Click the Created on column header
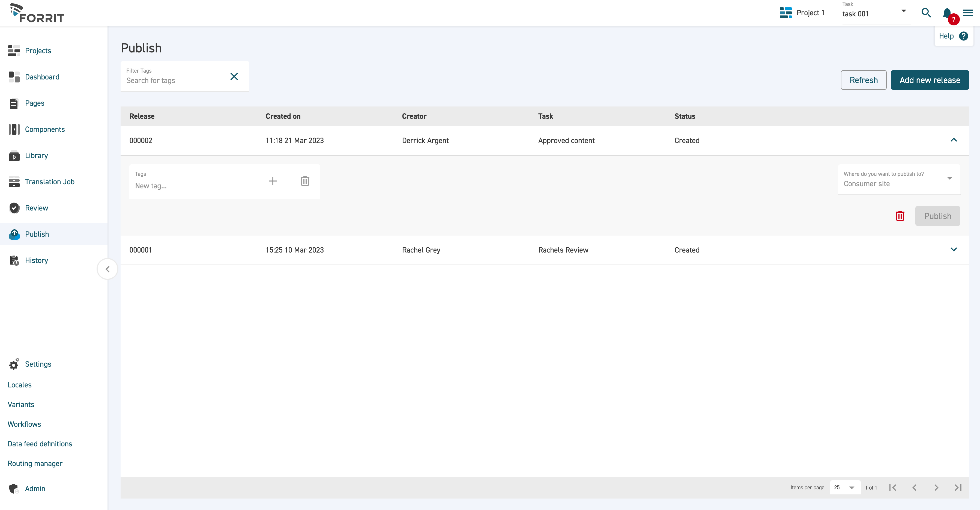Image resolution: width=980 pixels, height=510 pixels. pos(283,117)
